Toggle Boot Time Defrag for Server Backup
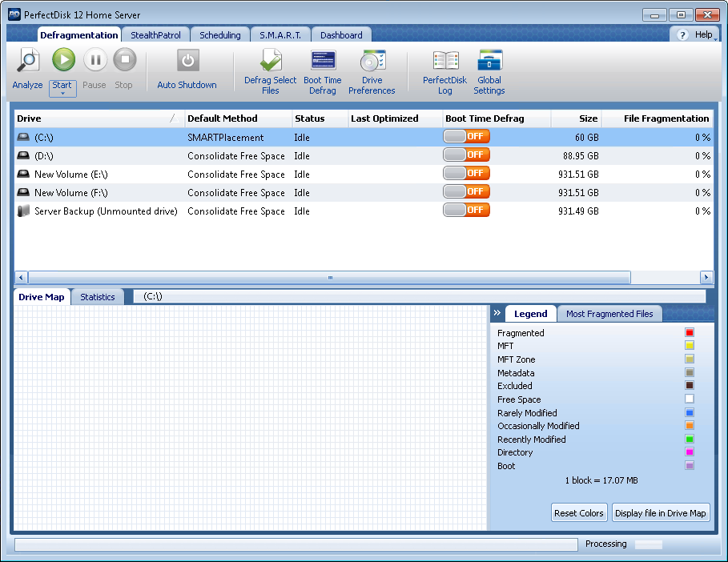 466,211
